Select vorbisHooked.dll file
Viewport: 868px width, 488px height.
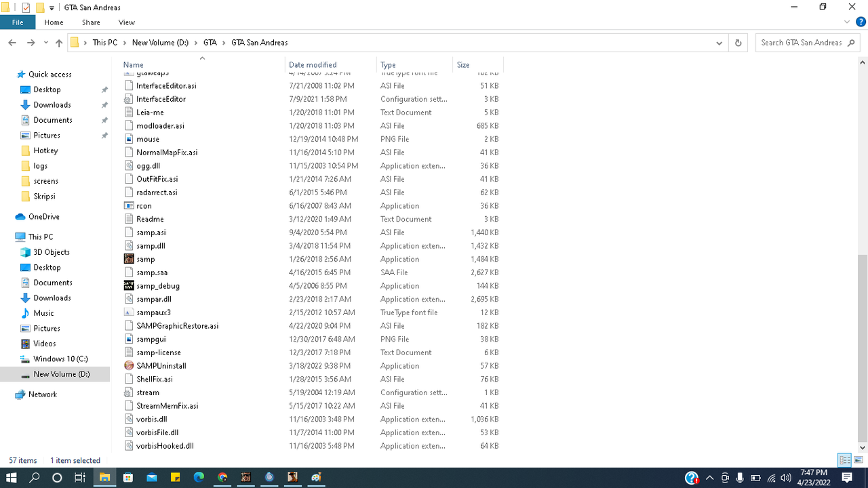(165, 446)
